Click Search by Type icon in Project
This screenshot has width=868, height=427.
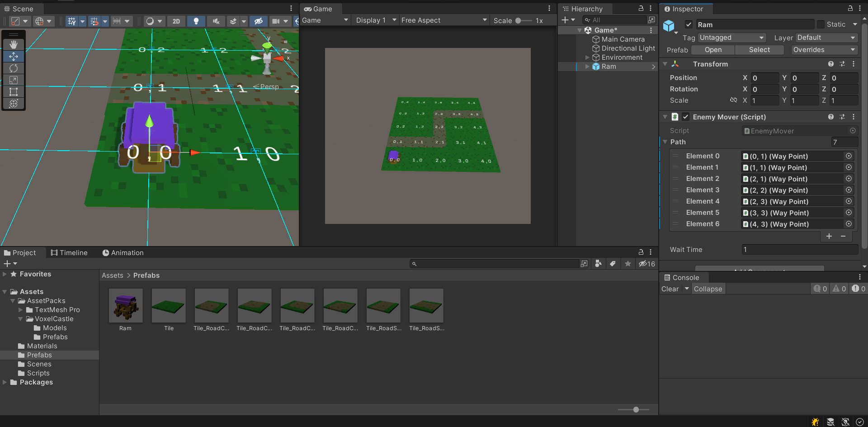coord(598,264)
